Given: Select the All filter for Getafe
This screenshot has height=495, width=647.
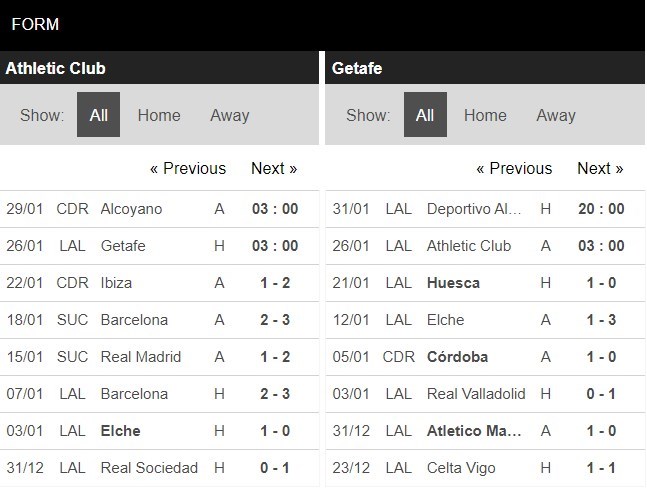Looking at the screenshot, I should click(425, 115).
